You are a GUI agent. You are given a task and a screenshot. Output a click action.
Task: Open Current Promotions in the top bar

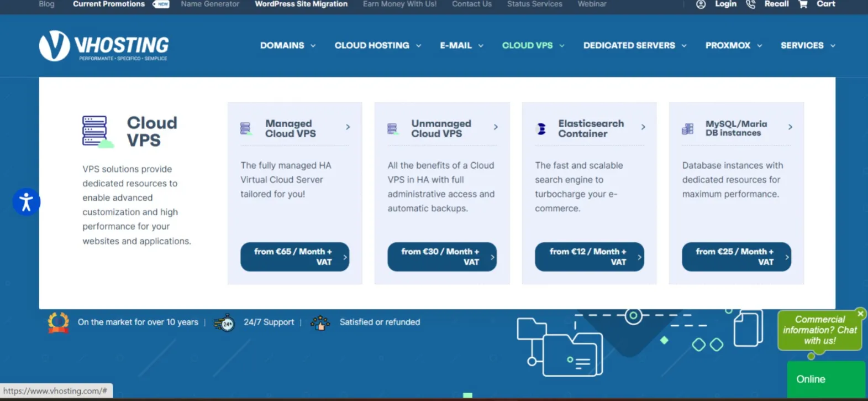tap(109, 4)
